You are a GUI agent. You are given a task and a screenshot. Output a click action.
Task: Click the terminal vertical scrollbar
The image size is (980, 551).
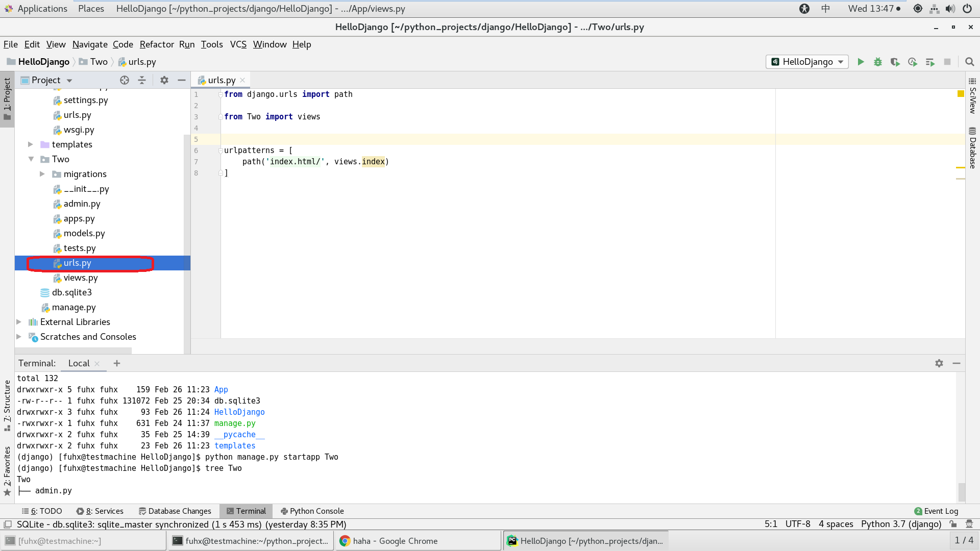click(962, 492)
